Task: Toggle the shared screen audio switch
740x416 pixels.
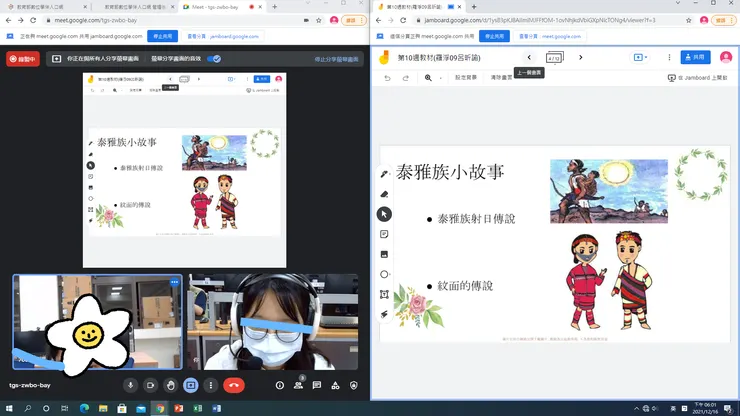Action: (214, 59)
